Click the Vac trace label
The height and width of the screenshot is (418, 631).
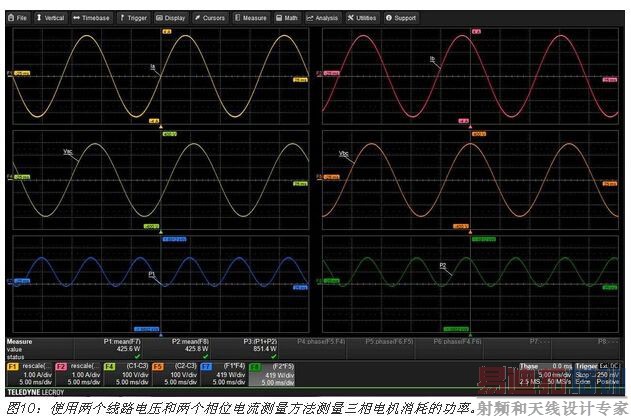[x=68, y=152]
